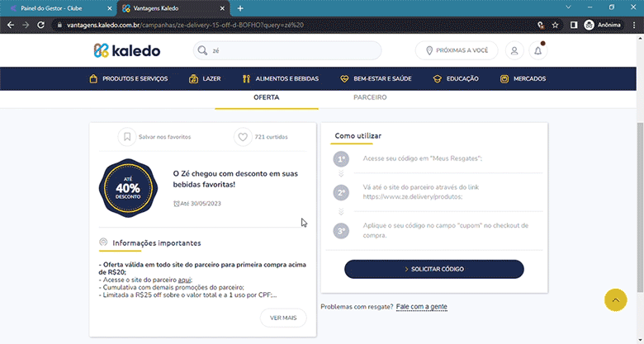Click the search magnifier icon
The height and width of the screenshot is (344, 644).
click(202, 50)
